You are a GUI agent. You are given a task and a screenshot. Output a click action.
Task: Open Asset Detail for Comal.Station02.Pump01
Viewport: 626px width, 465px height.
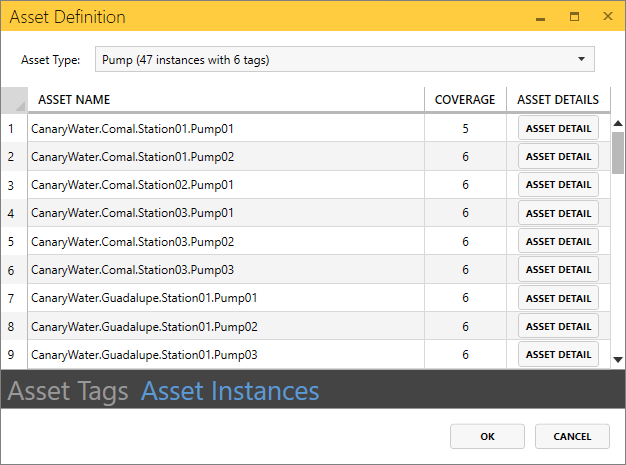click(x=558, y=184)
